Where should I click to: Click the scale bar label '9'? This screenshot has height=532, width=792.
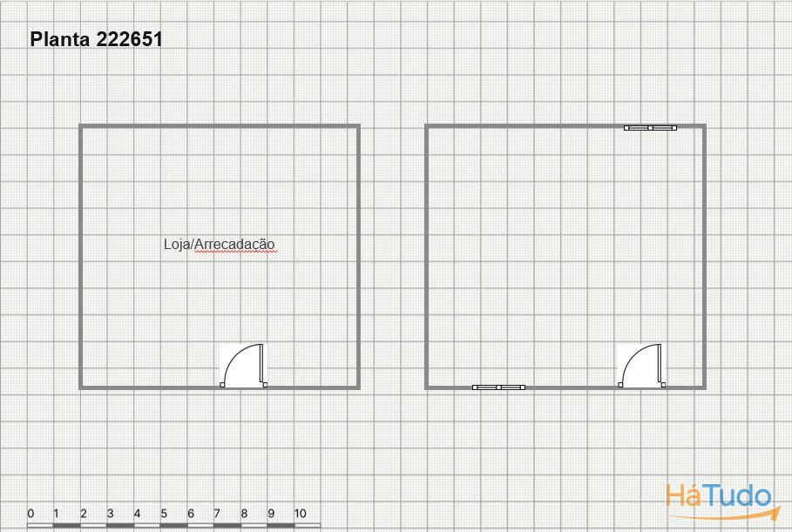pyautogui.click(x=271, y=514)
